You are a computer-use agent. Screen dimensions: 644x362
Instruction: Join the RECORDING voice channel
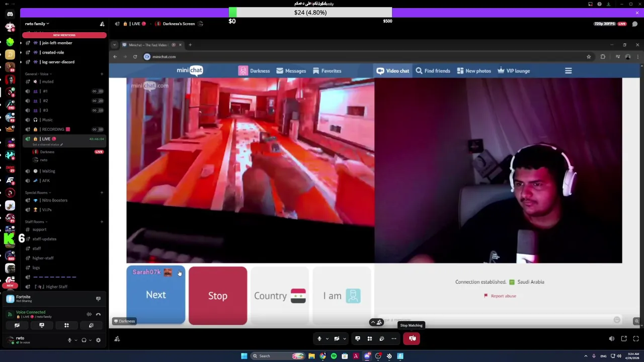[x=64, y=129]
